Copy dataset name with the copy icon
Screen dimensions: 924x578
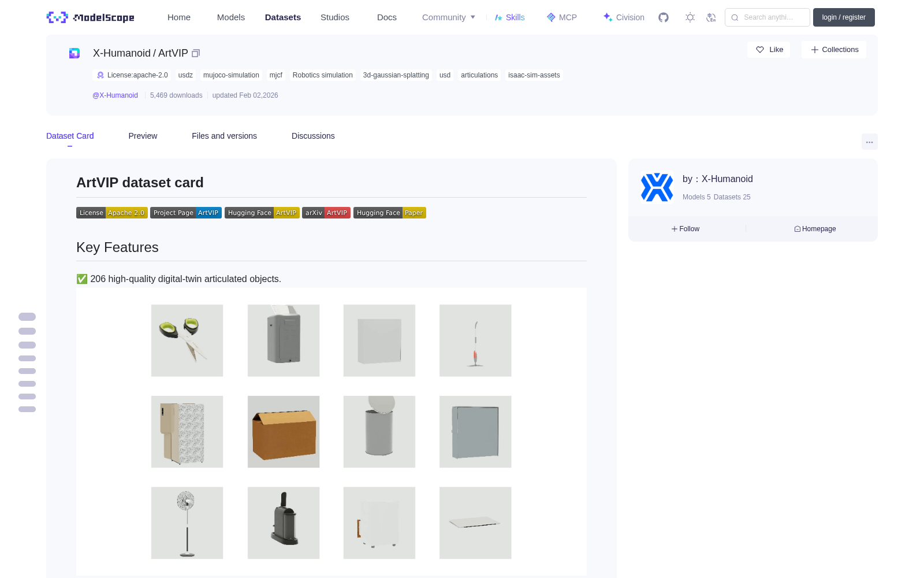(x=196, y=53)
